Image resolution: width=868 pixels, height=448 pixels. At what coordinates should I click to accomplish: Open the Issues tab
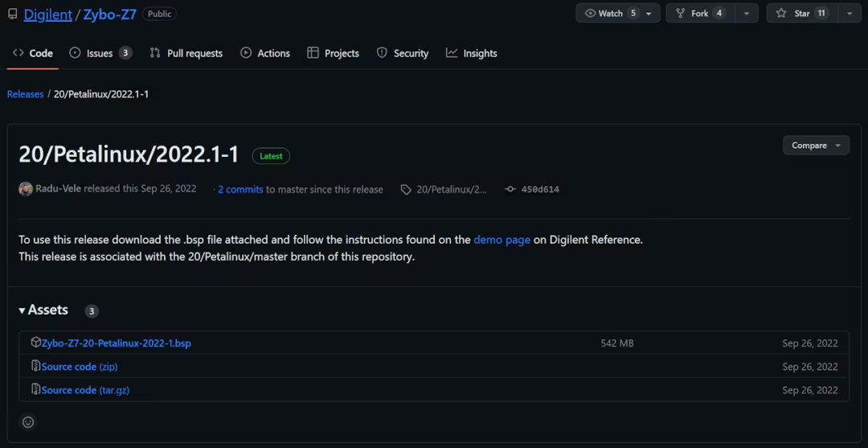100,53
